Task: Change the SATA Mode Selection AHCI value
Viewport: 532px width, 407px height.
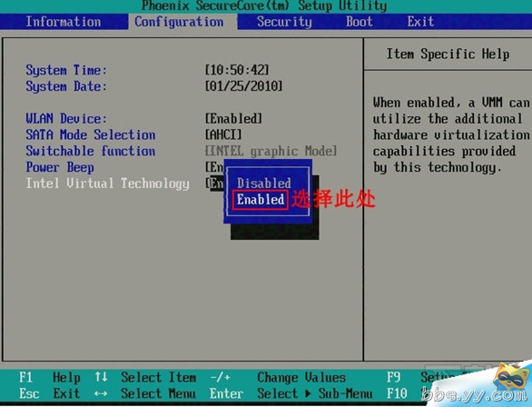Action: tap(223, 134)
